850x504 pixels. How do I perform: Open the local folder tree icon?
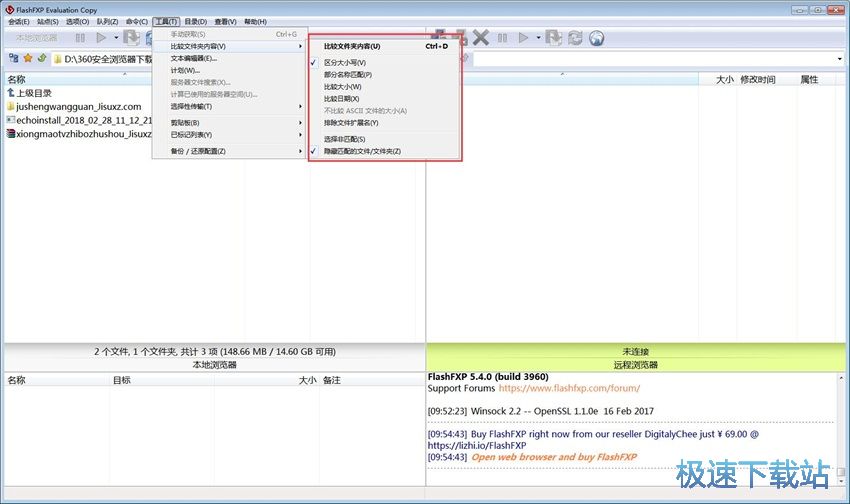tap(14, 58)
